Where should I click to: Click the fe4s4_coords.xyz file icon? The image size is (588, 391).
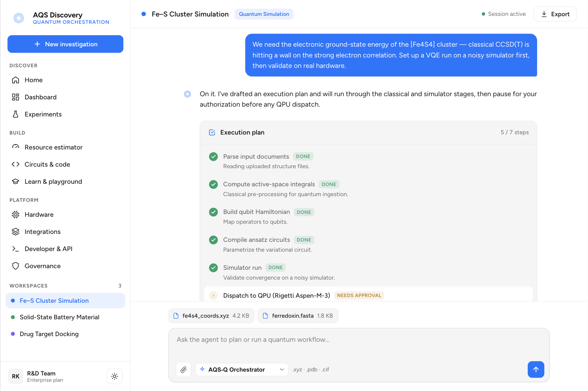click(176, 316)
